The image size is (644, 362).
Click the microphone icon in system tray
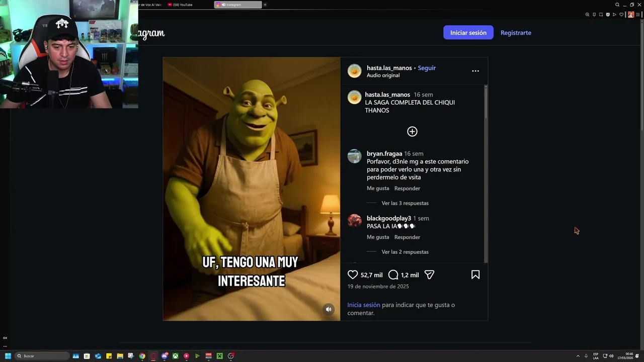tap(586, 356)
